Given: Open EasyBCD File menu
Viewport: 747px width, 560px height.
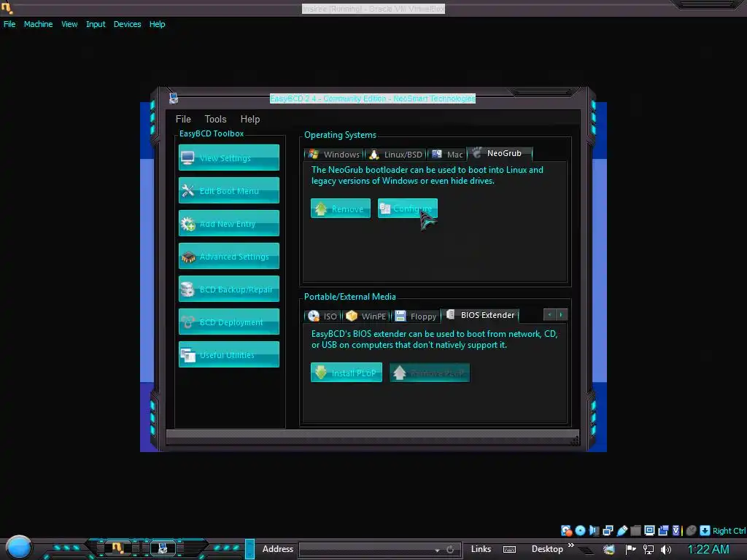Looking at the screenshot, I should tap(183, 119).
